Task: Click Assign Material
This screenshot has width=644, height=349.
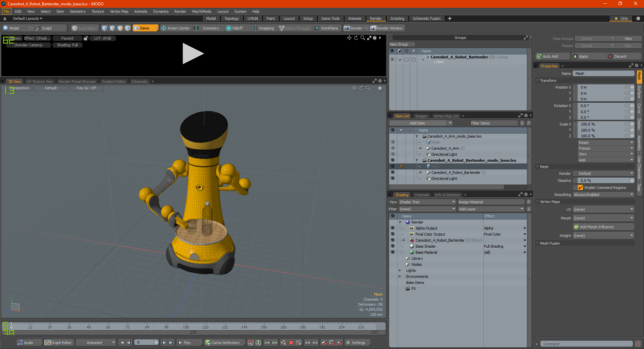Action: pos(491,202)
